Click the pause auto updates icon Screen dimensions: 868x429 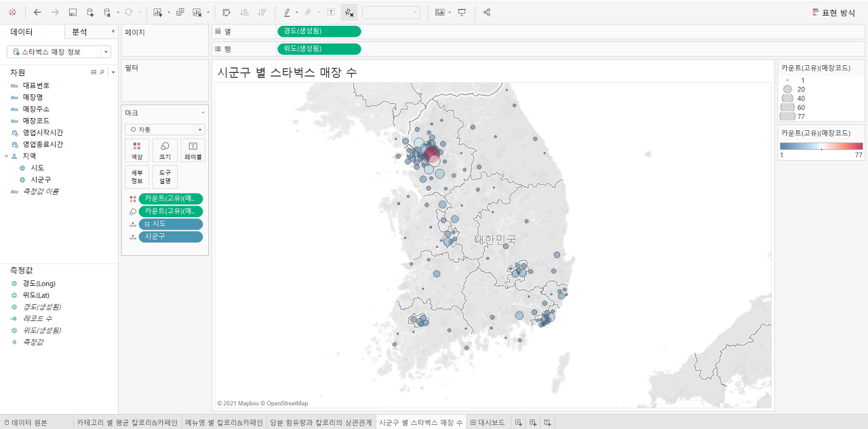108,12
